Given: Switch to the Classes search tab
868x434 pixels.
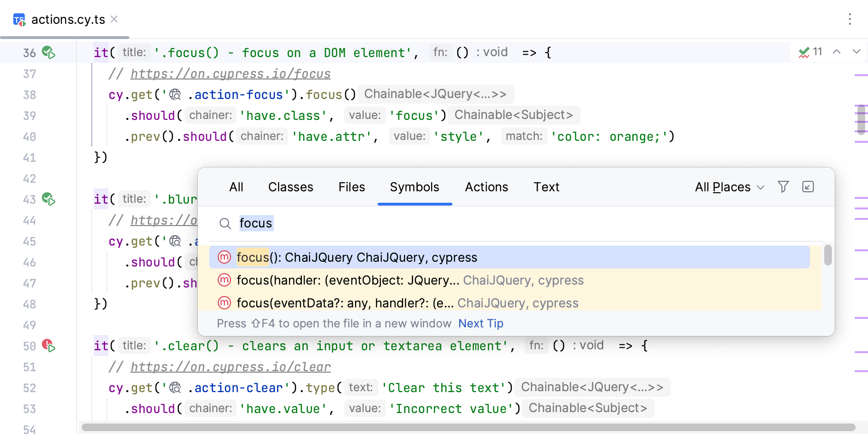Looking at the screenshot, I should [x=290, y=187].
